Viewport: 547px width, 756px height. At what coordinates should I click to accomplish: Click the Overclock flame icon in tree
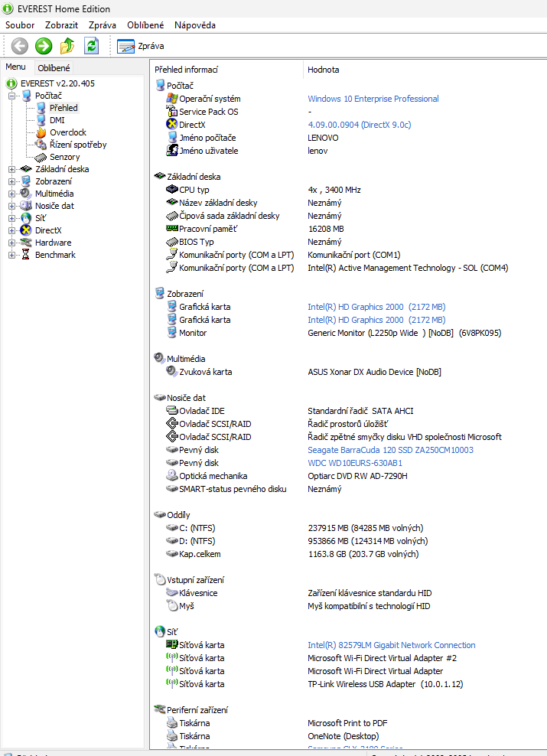pyautogui.click(x=41, y=132)
